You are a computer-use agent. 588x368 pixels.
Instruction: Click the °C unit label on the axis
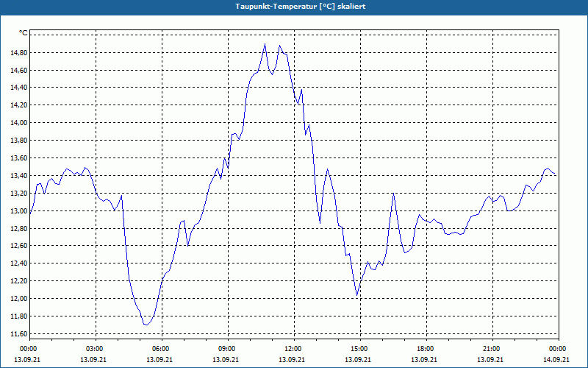coord(24,33)
